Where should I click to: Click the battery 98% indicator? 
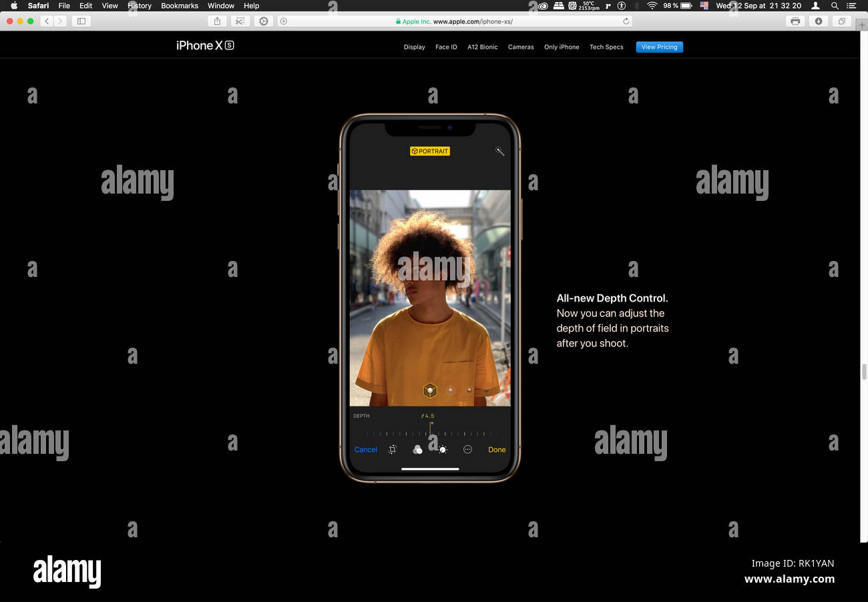(678, 5)
